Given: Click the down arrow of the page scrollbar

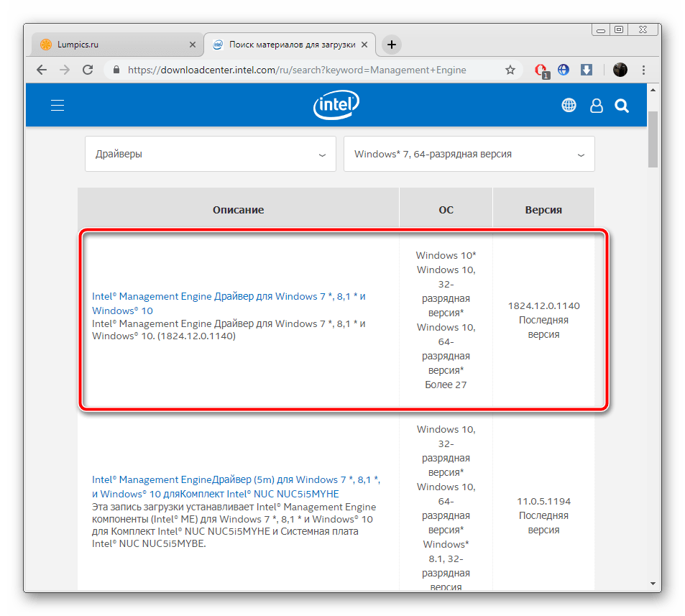Looking at the screenshot, I should click(x=653, y=583).
